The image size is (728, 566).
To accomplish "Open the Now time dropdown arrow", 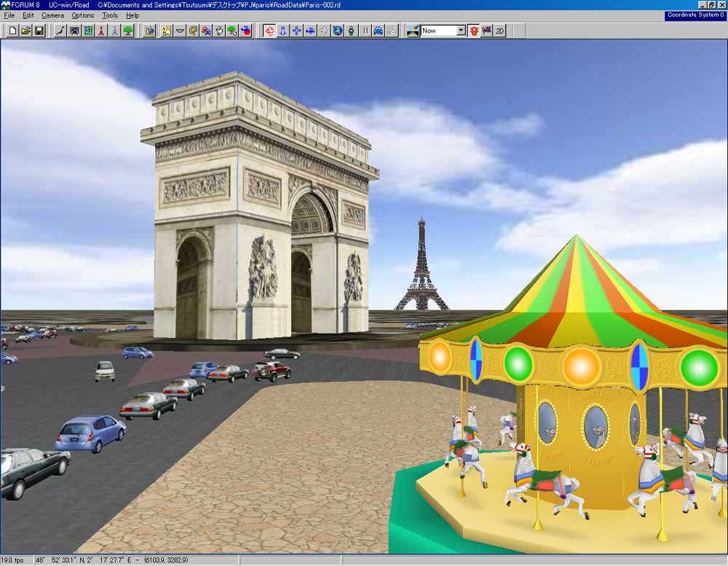I will [461, 31].
